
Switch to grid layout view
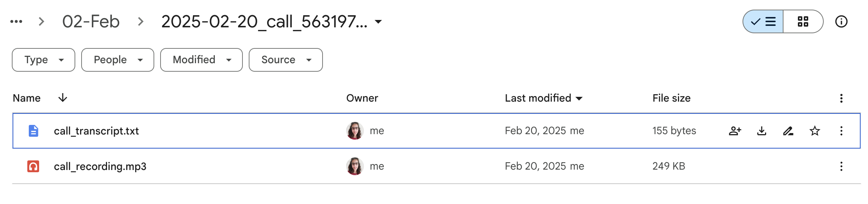803,21
